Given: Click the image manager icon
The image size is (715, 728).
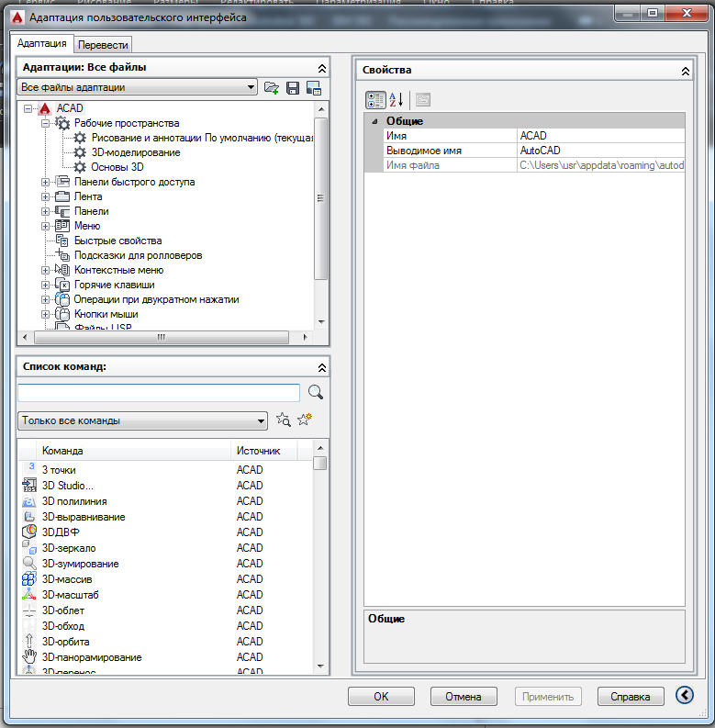Looking at the screenshot, I should [x=314, y=88].
